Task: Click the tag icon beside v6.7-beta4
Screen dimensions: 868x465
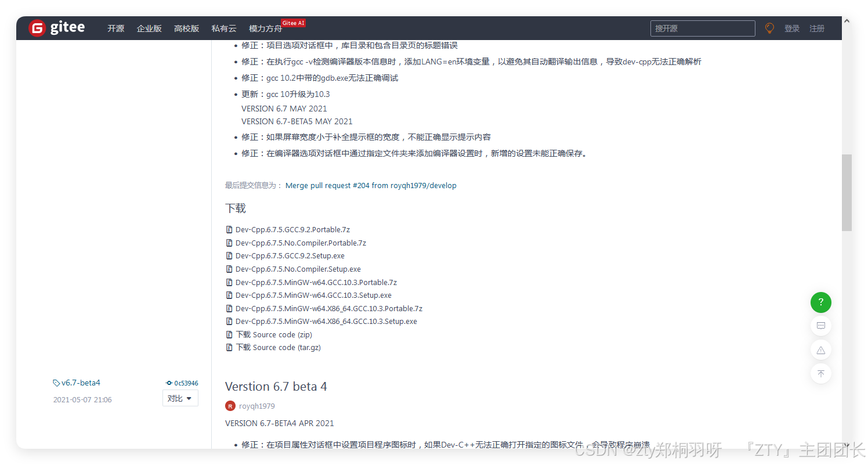Action: (x=56, y=383)
